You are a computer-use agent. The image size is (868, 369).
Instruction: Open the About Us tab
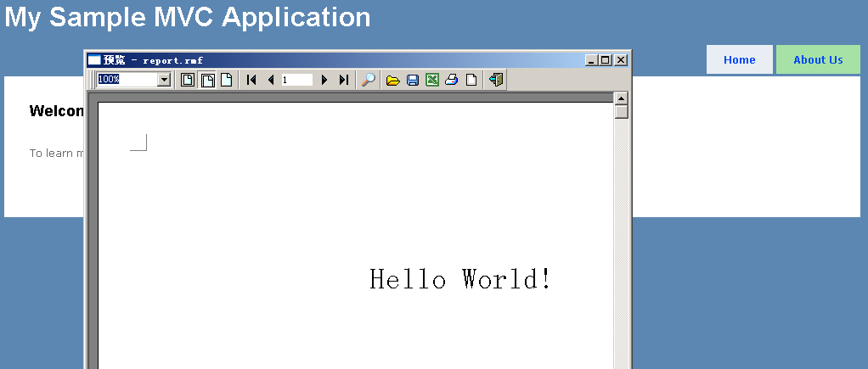(x=818, y=59)
